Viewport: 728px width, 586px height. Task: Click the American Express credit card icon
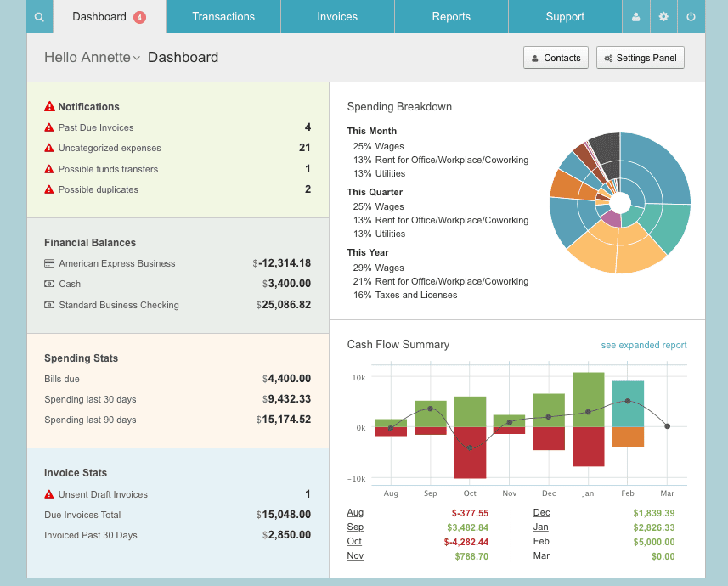click(x=49, y=263)
